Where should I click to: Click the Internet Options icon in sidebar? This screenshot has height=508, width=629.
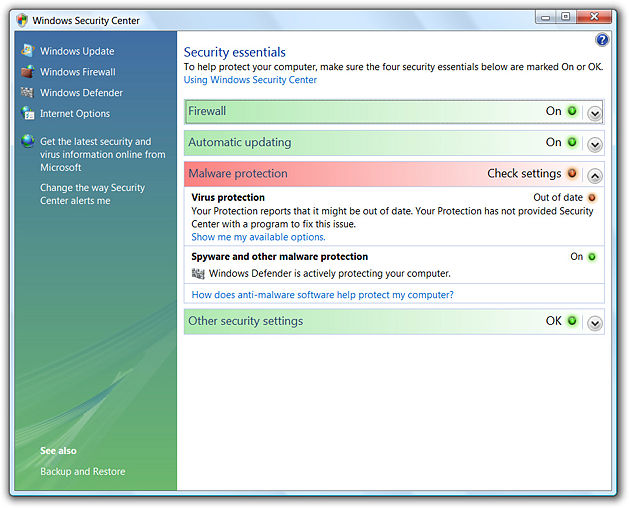(28, 114)
